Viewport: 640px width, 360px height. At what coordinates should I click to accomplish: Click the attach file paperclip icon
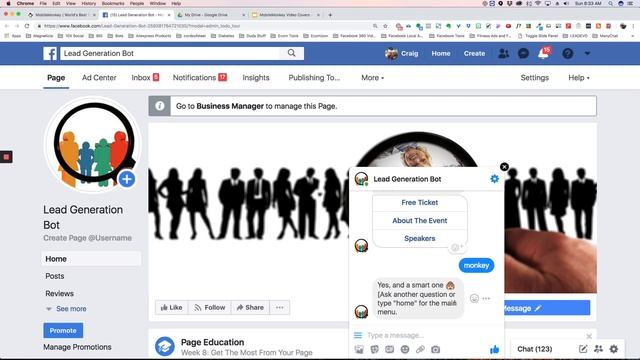(420, 349)
